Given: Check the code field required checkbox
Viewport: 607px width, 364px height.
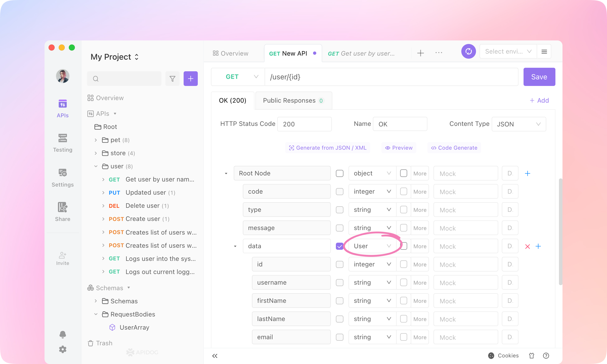Looking at the screenshot, I should pyautogui.click(x=339, y=192).
